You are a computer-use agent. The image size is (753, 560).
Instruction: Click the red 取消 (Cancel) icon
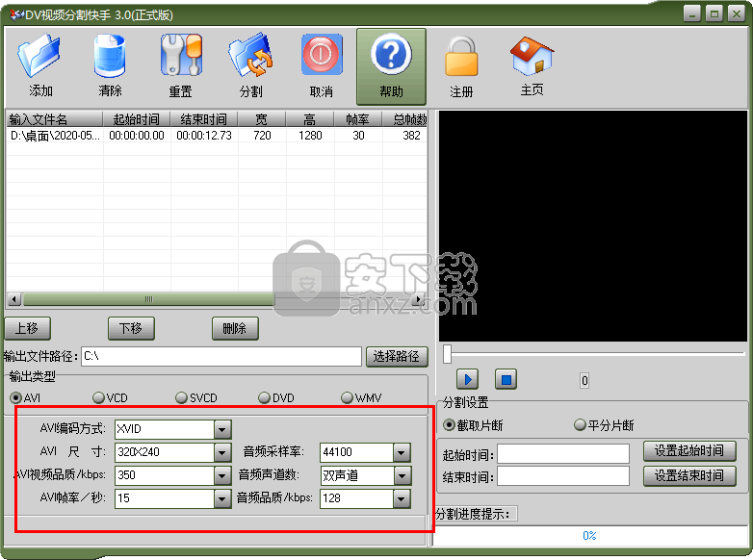(322, 54)
